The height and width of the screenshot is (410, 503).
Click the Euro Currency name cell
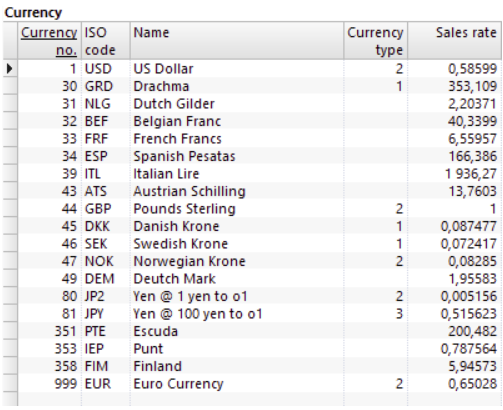click(237, 384)
